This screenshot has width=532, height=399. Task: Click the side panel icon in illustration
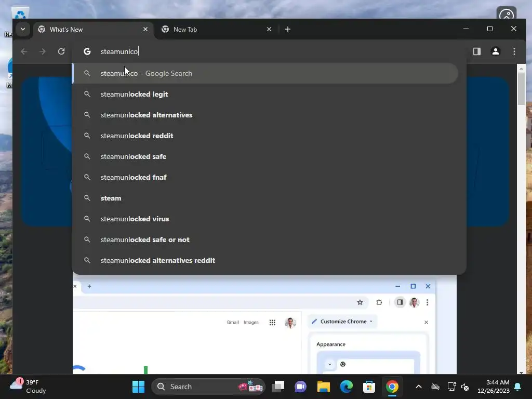click(x=400, y=302)
